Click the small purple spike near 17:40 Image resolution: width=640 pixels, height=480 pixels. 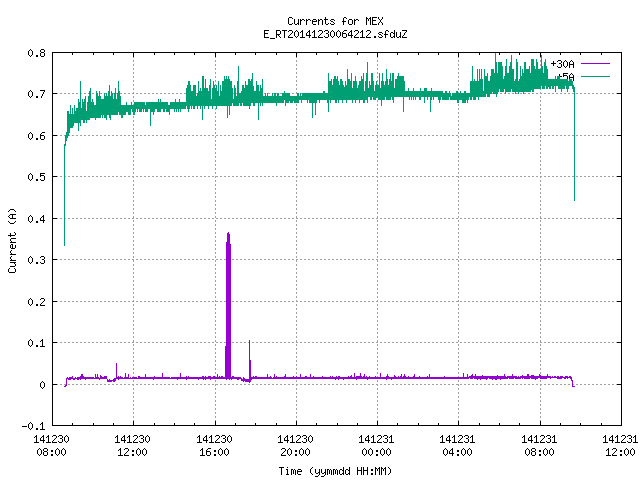250,359
